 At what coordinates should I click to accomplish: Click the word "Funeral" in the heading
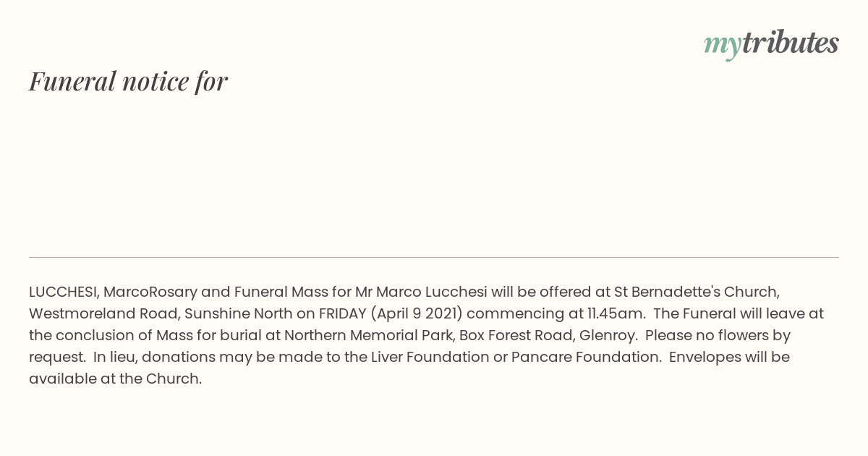72,81
